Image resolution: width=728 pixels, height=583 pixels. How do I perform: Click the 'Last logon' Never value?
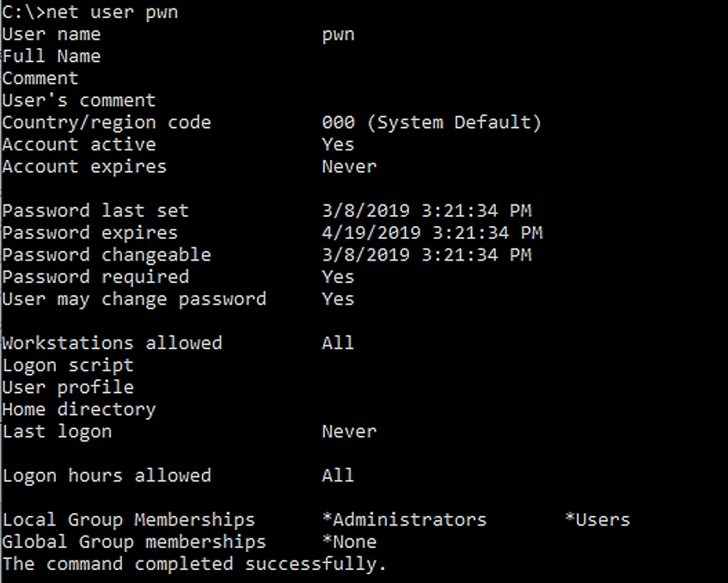coord(349,432)
